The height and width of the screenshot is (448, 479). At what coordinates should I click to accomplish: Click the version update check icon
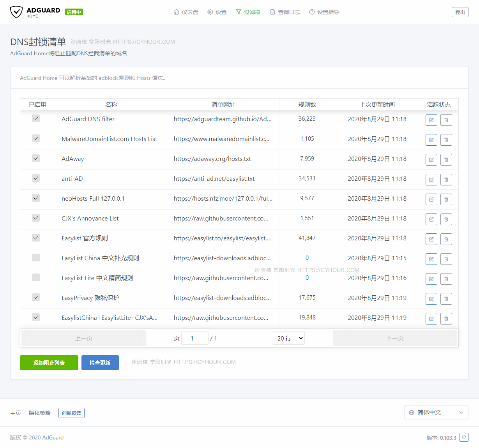[464, 437]
